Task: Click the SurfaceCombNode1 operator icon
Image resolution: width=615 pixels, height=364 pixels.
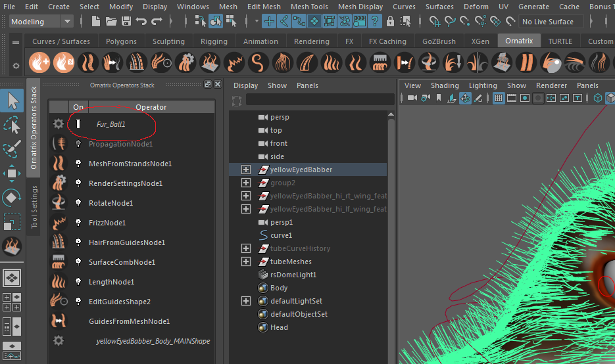Action: [59, 262]
